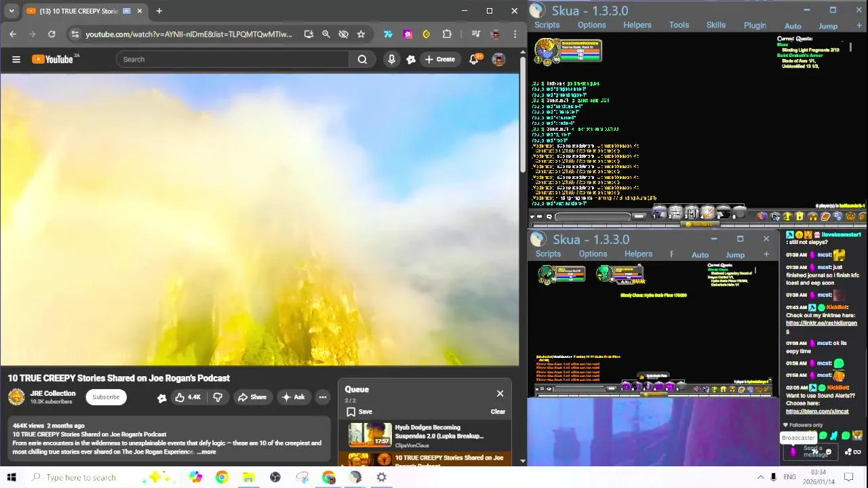Open JRE Collection channel avatar
The width and height of the screenshot is (868, 488).
click(16, 397)
